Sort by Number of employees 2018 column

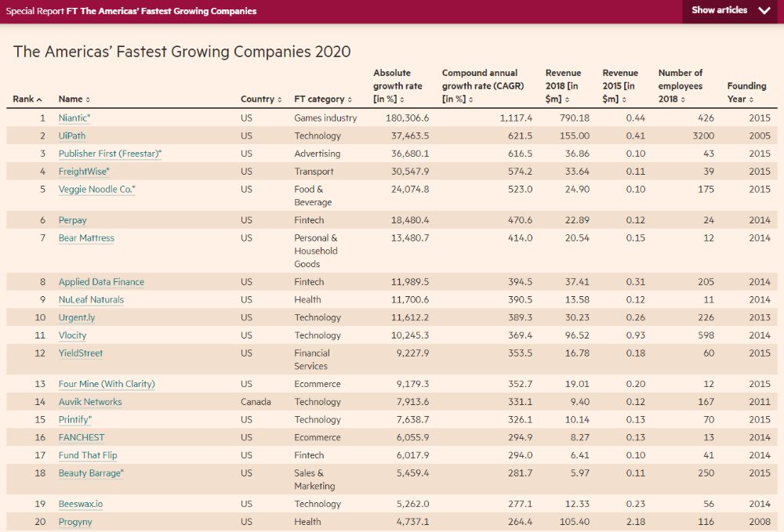coord(680,86)
